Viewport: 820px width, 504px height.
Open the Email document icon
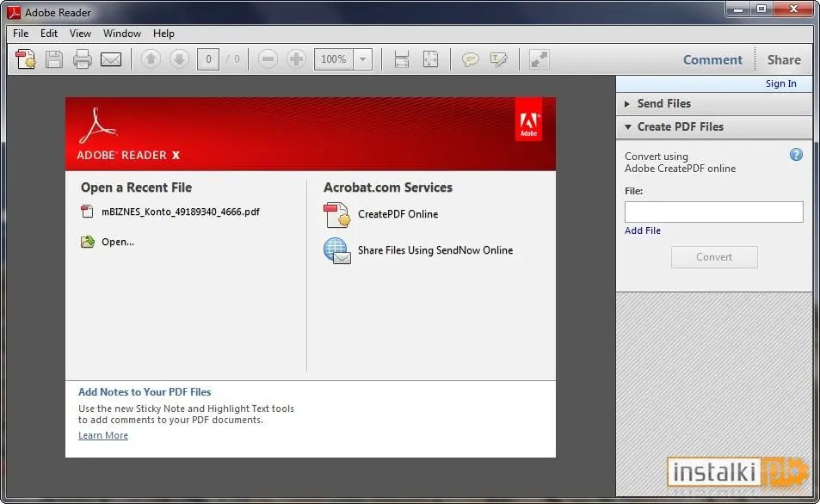110,58
